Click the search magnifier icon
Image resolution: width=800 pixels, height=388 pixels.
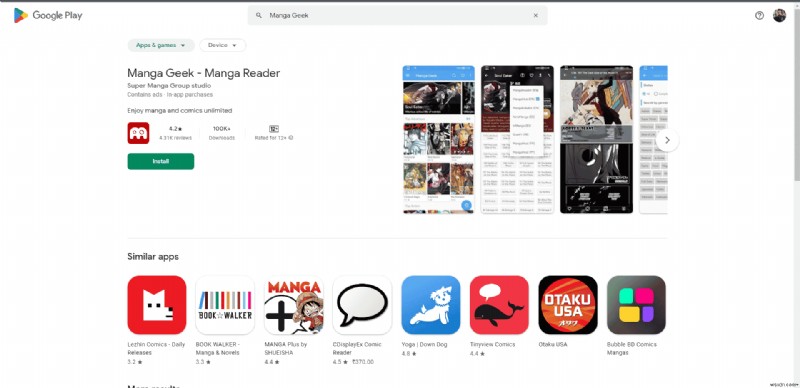[259, 15]
